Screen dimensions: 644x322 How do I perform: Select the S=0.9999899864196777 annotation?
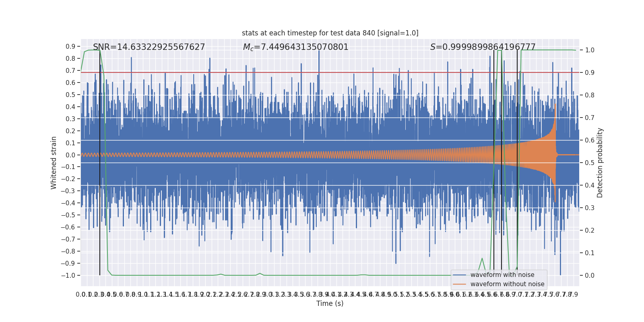tap(483, 47)
